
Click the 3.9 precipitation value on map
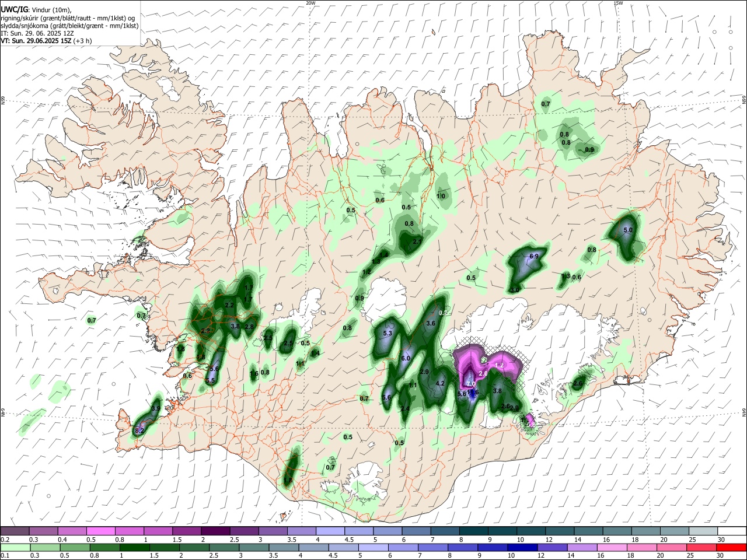pos(156,409)
